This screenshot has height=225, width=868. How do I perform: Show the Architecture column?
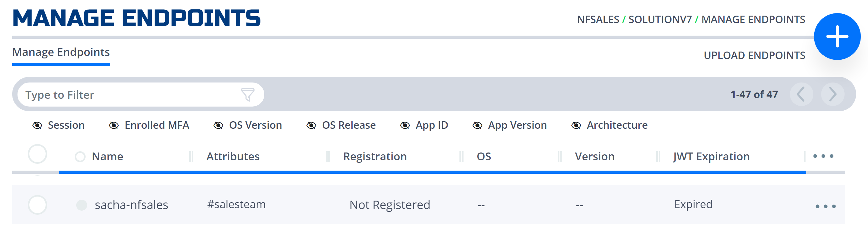[x=609, y=125]
